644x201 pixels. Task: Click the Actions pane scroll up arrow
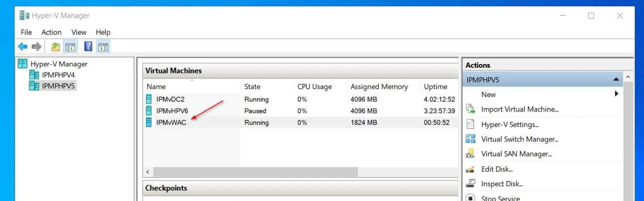(x=628, y=77)
